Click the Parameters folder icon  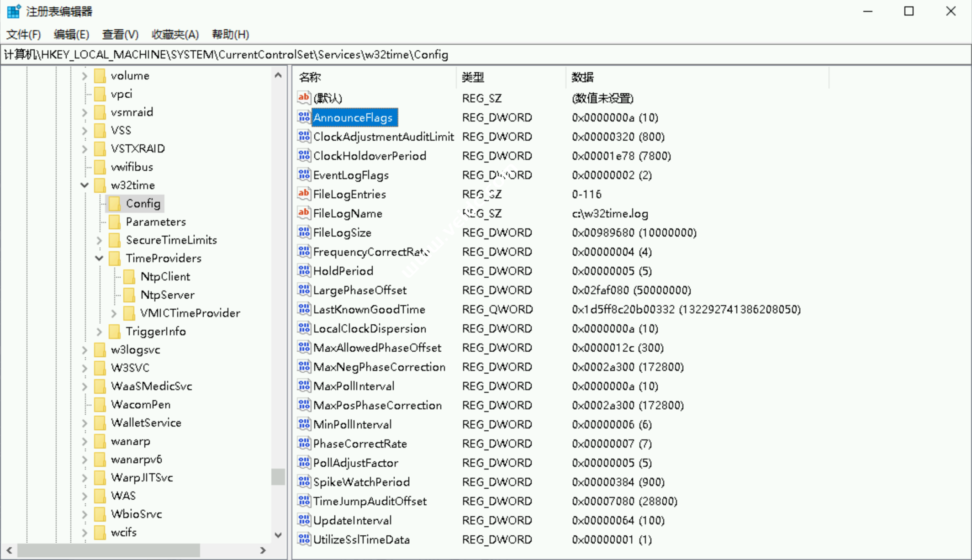pyautogui.click(x=115, y=222)
